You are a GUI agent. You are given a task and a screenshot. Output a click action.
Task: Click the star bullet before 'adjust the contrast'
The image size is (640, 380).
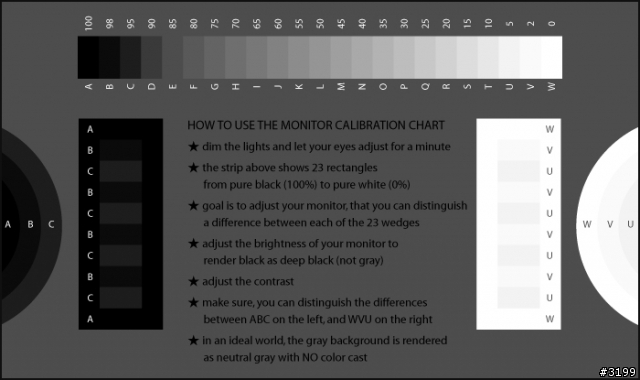193,281
